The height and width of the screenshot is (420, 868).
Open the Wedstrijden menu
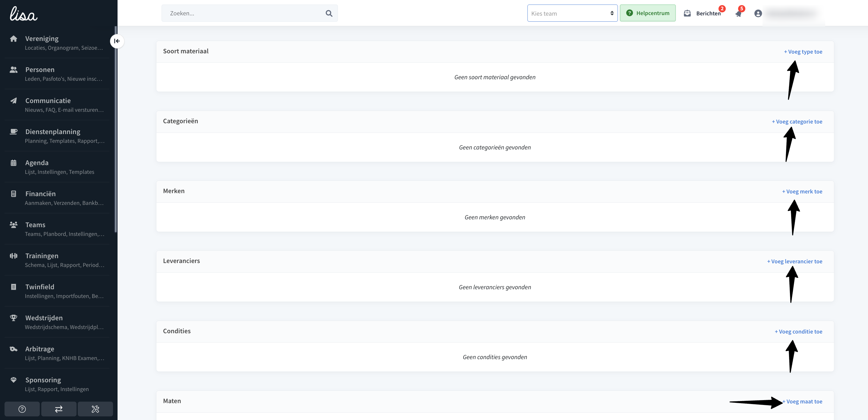click(57, 322)
